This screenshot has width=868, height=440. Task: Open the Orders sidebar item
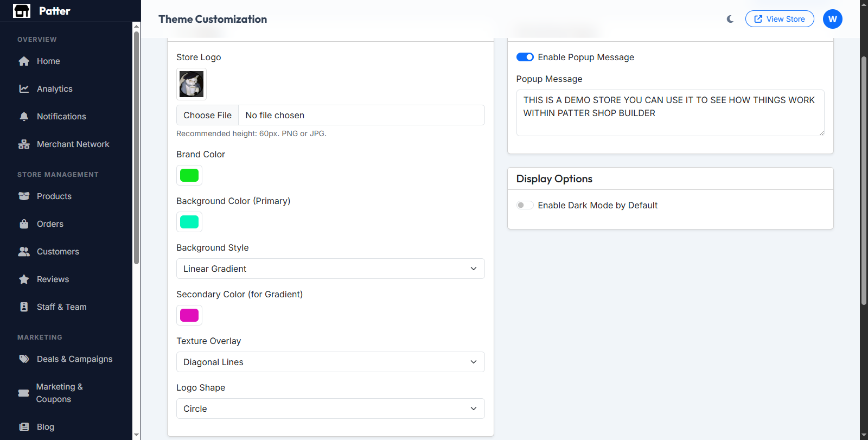click(50, 224)
